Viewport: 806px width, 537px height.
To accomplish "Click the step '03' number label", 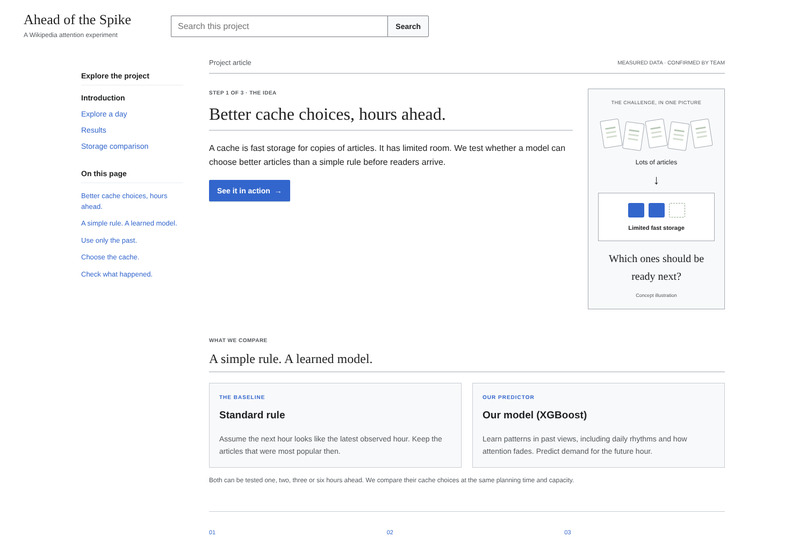I will (567, 532).
